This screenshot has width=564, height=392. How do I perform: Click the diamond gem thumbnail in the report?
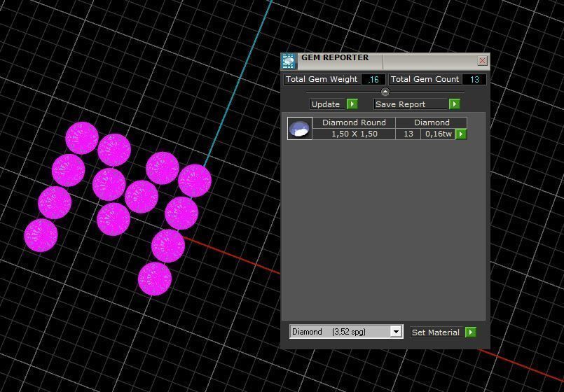pyautogui.click(x=300, y=128)
